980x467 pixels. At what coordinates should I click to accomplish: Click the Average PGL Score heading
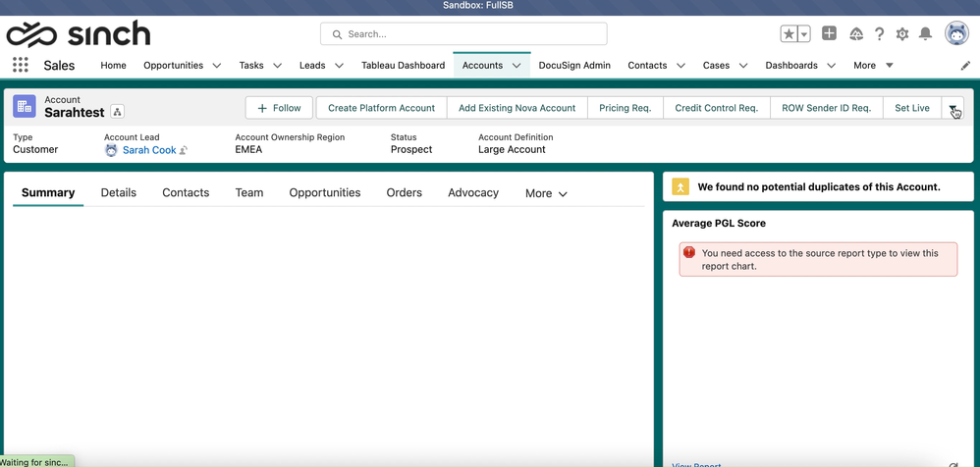point(718,223)
